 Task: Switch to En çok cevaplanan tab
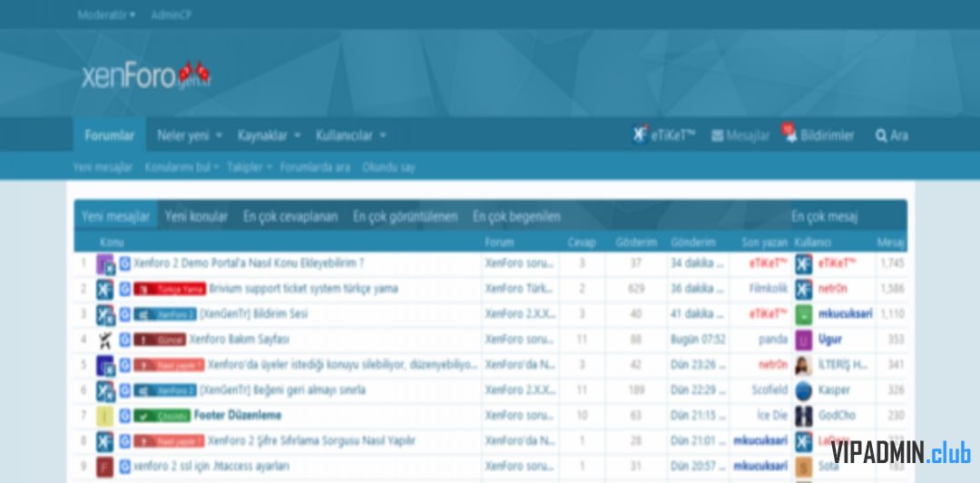[290, 216]
